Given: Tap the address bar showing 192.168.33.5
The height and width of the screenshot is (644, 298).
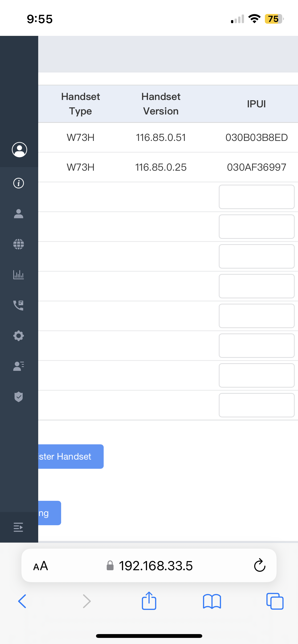Looking at the screenshot, I should (155, 566).
